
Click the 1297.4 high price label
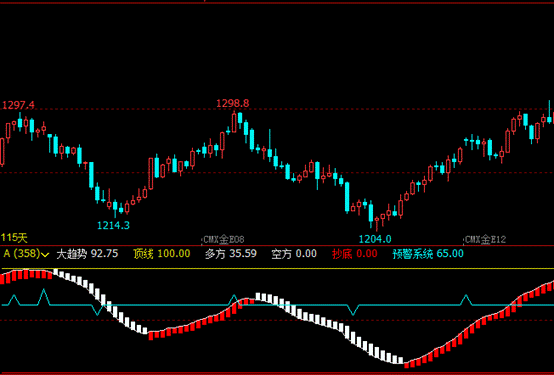click(x=18, y=105)
